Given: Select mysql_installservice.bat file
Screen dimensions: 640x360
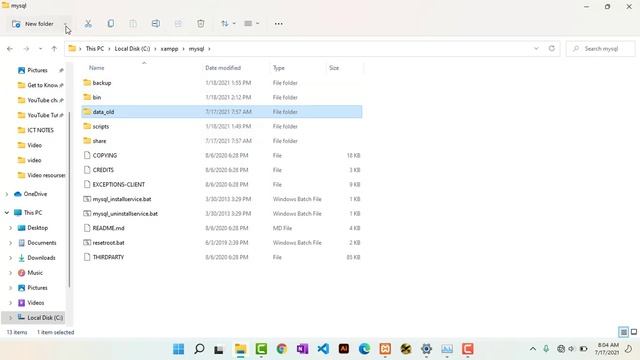Looking at the screenshot, I should pos(222,199).
